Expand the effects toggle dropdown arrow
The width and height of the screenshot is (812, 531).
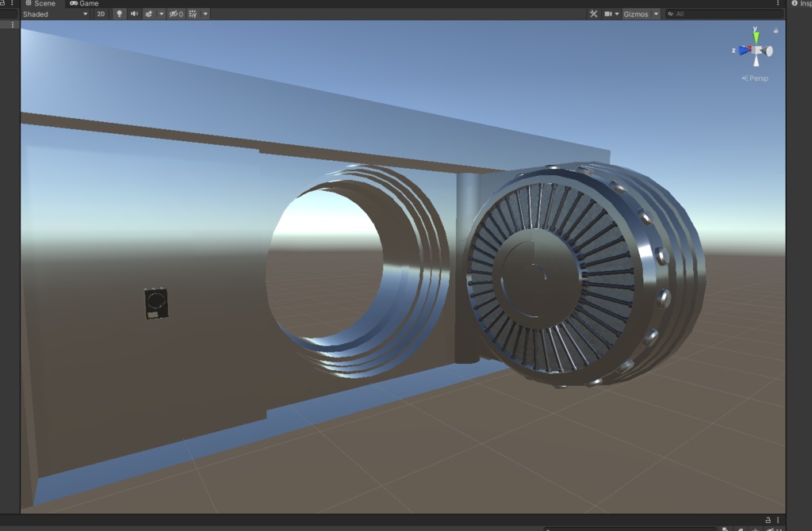click(161, 13)
